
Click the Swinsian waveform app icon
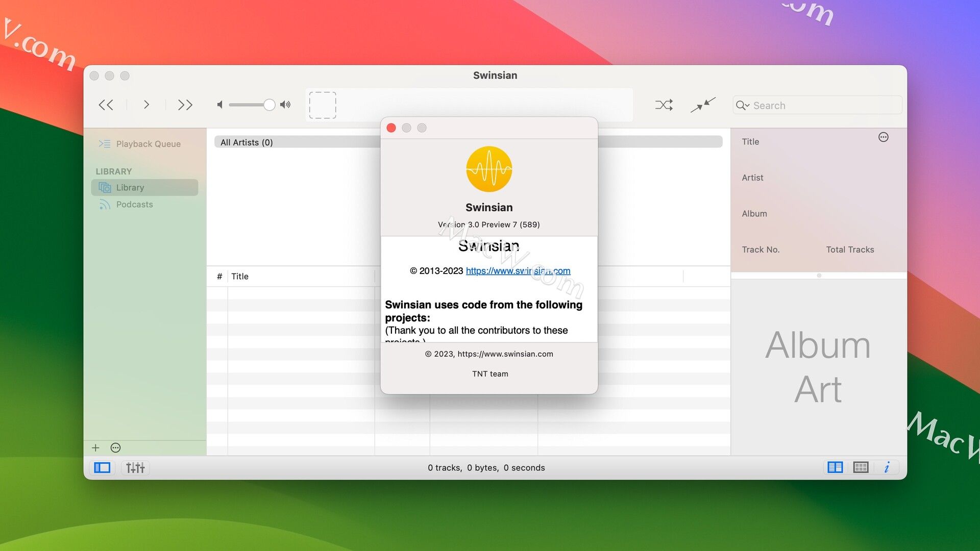[488, 169]
